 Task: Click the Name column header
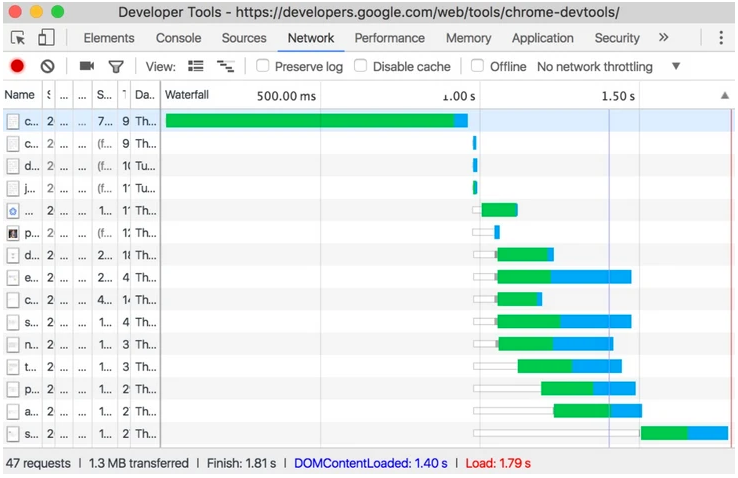point(20,96)
